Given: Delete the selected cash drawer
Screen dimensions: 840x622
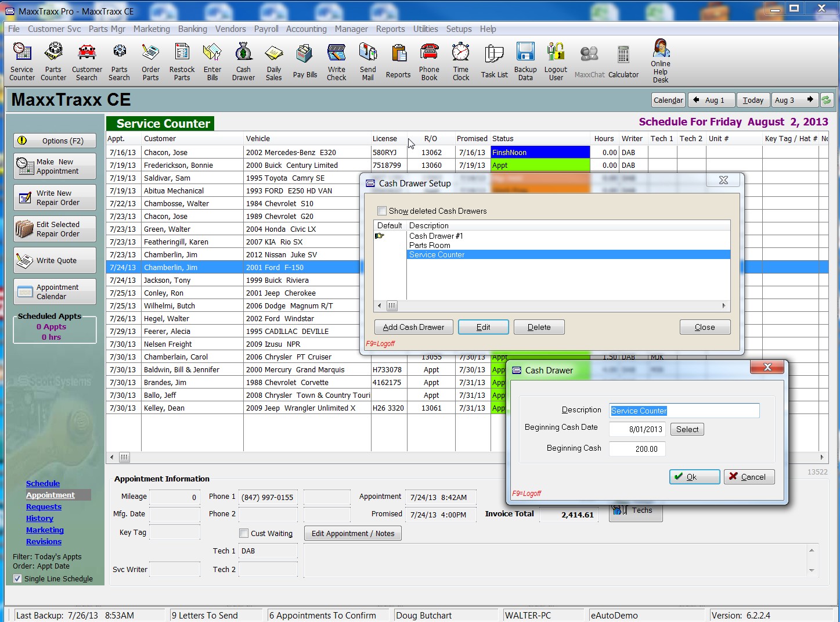Looking at the screenshot, I should pyautogui.click(x=539, y=327).
